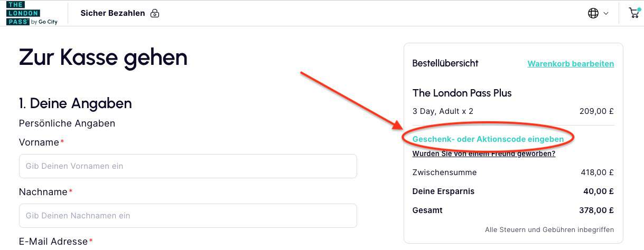Click the padlock icon beside Sicher Bezahlen
The height and width of the screenshot is (250, 644).
(155, 13)
